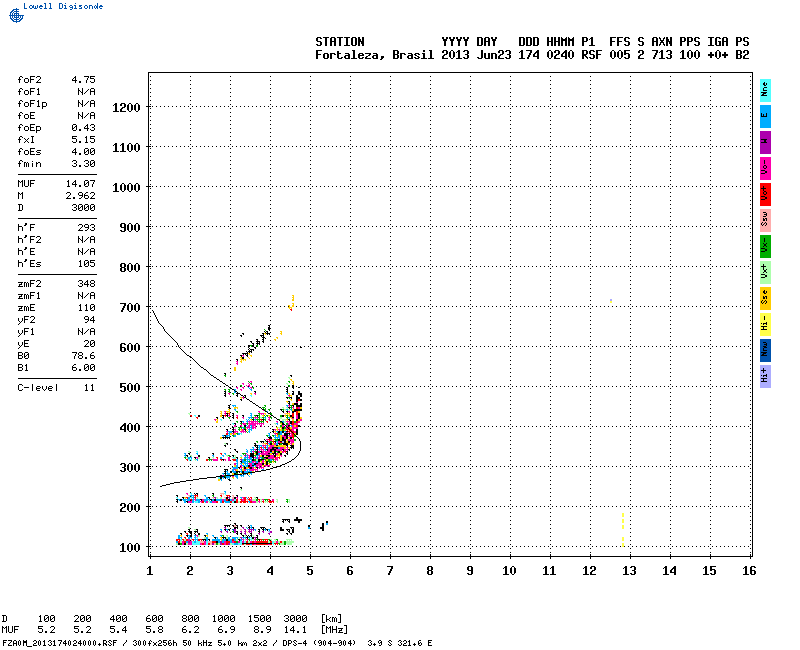Click the 1200 km height axis label

click(126, 108)
